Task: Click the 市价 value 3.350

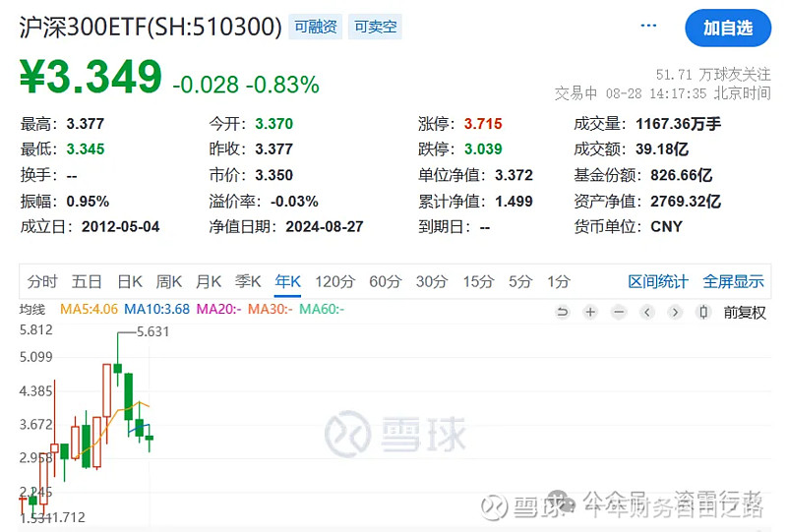Action: coord(274,175)
